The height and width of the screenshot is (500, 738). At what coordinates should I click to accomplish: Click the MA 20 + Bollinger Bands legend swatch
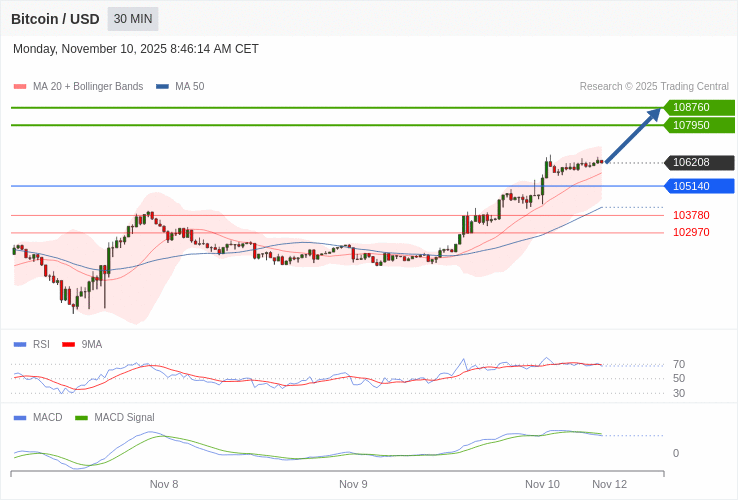pos(20,87)
